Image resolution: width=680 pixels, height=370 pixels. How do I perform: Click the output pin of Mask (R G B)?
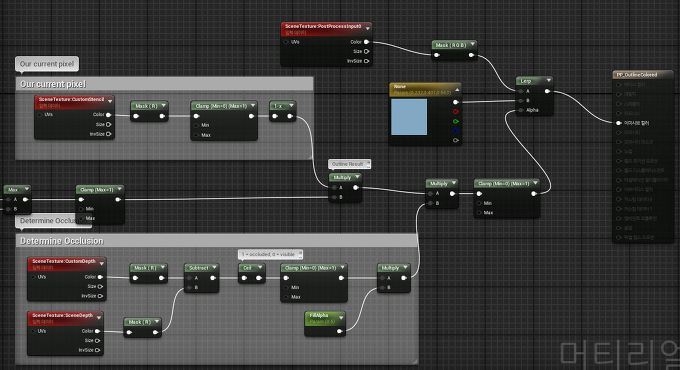click(471, 55)
